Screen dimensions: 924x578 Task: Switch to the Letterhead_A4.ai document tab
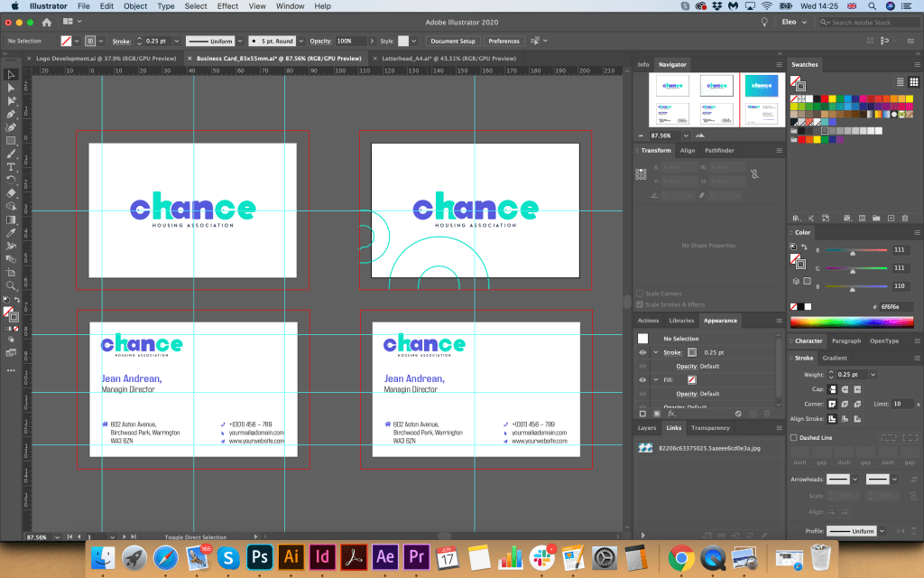pyautogui.click(x=415, y=57)
